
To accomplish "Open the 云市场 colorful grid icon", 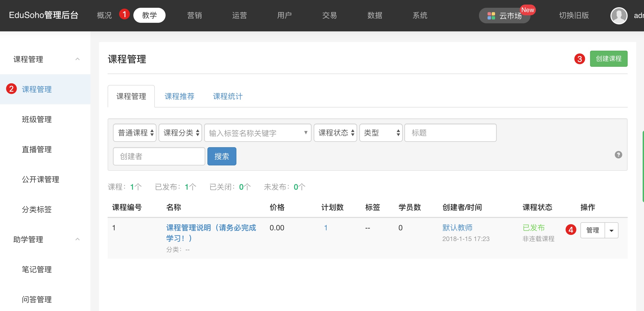I will [491, 16].
